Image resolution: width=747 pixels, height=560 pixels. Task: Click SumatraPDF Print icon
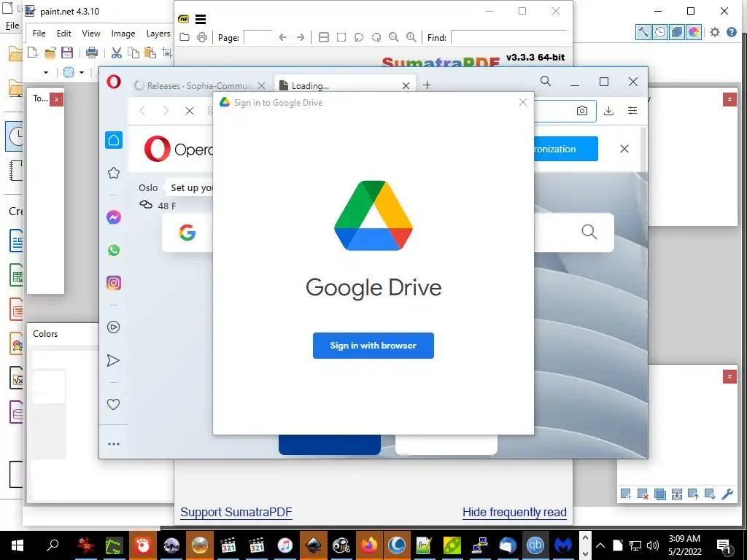[202, 37]
